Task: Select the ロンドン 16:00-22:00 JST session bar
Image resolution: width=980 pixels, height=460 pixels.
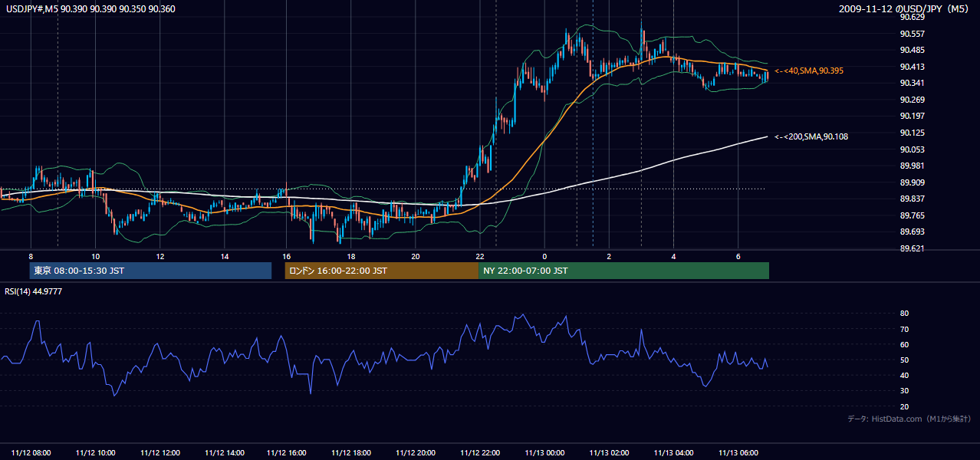Action: pos(381,271)
